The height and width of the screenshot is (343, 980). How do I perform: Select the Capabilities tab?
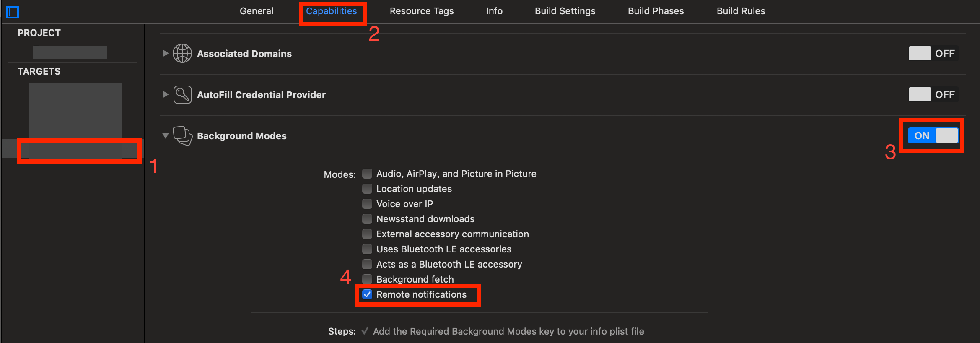click(x=332, y=11)
